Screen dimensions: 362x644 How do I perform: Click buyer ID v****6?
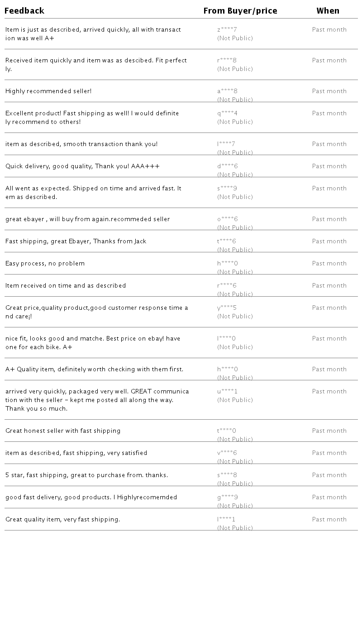click(x=227, y=453)
